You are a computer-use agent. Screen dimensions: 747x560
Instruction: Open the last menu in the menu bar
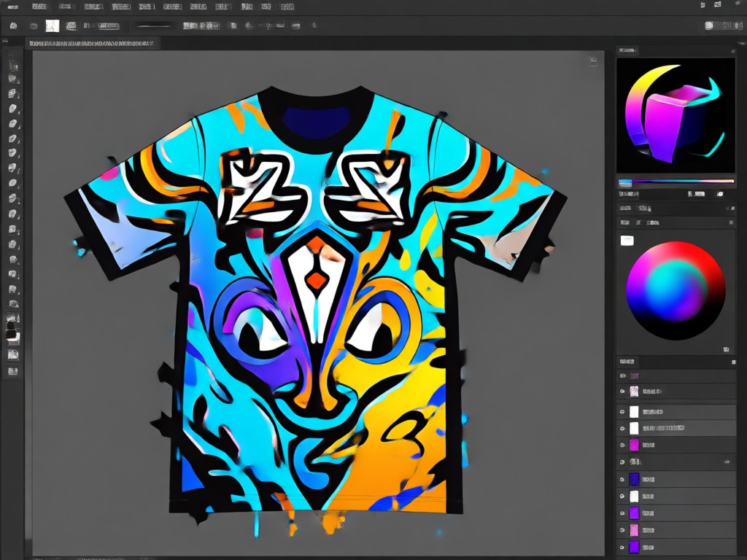pos(287,7)
